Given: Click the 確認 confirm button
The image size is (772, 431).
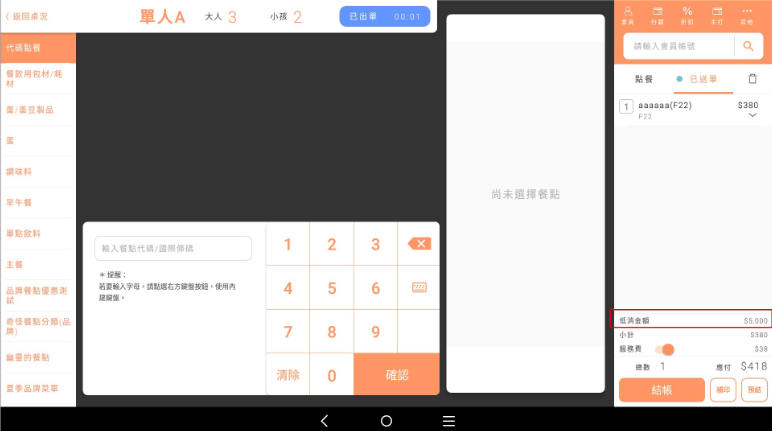Looking at the screenshot, I should [396, 375].
